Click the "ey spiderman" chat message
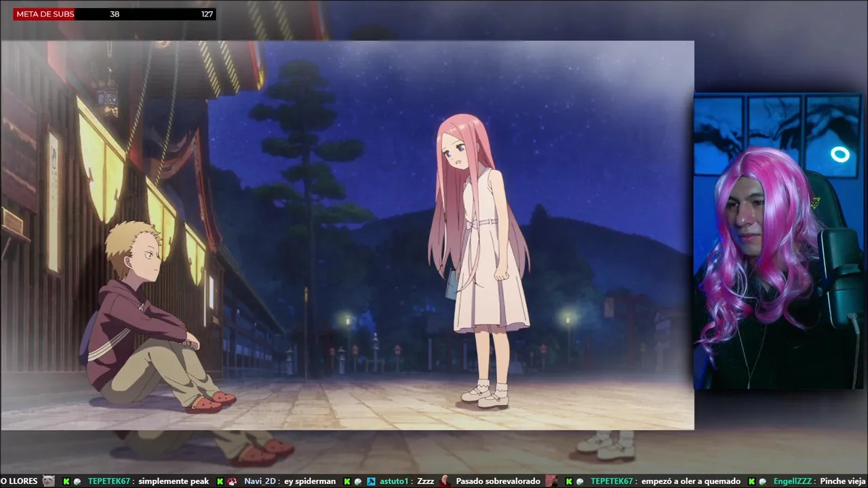 (x=310, y=481)
